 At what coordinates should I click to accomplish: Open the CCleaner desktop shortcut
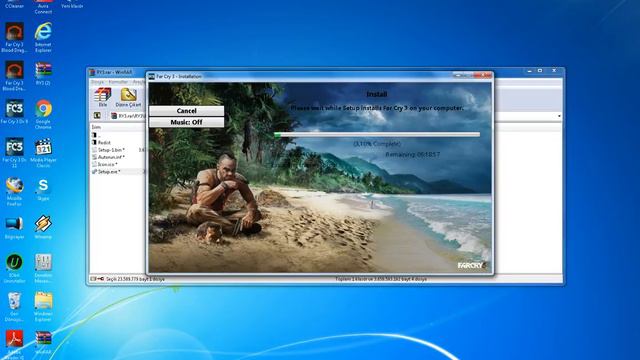point(14,4)
